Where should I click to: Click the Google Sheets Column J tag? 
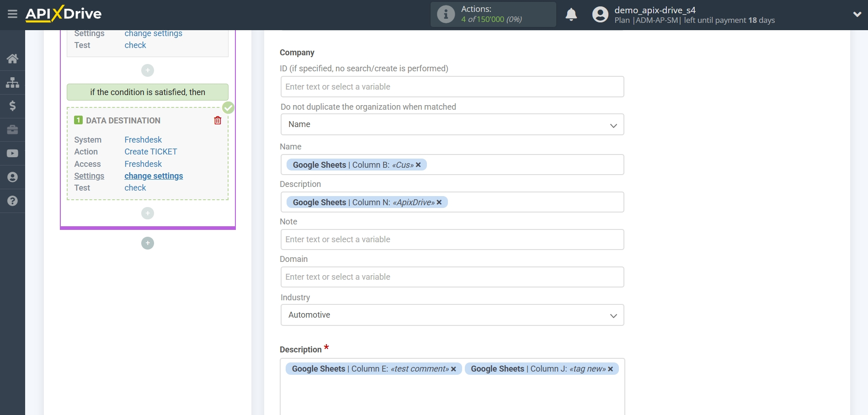point(542,369)
